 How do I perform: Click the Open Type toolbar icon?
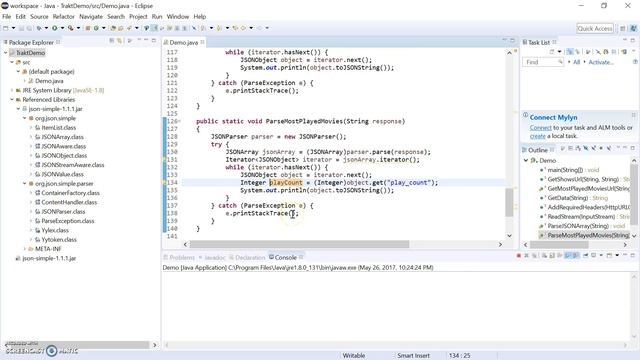pos(113,28)
